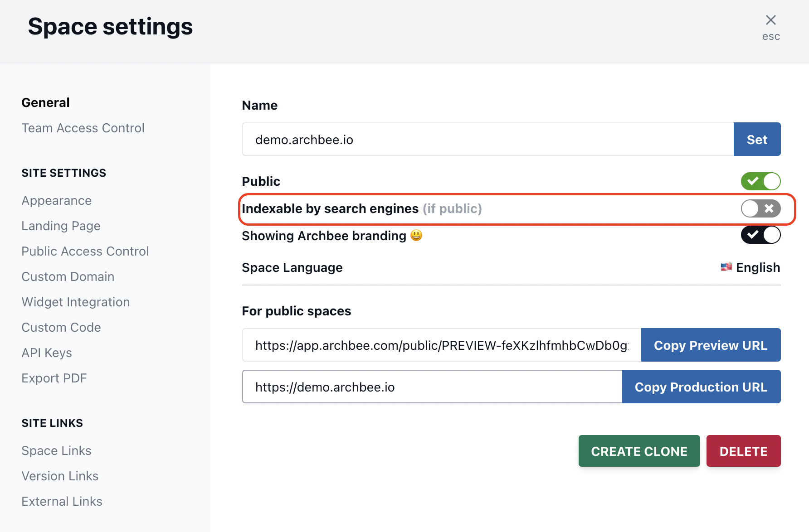Open the Space Language selector

(750, 267)
